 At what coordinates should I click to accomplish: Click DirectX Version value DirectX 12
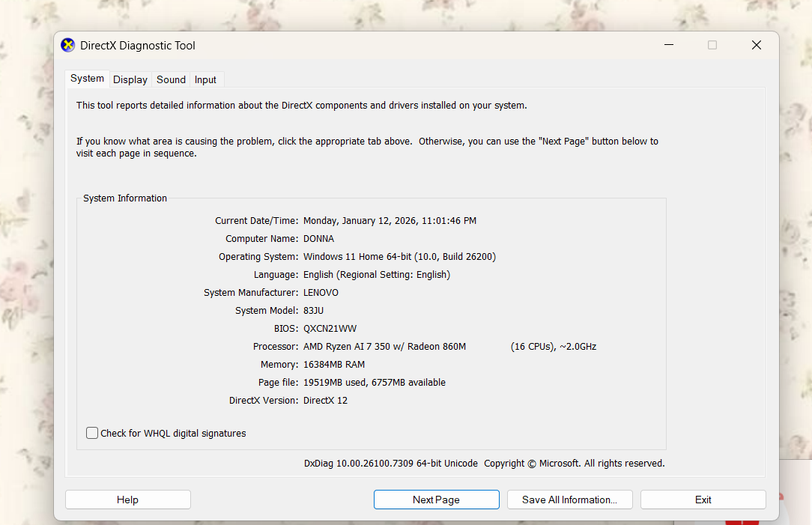pos(325,400)
